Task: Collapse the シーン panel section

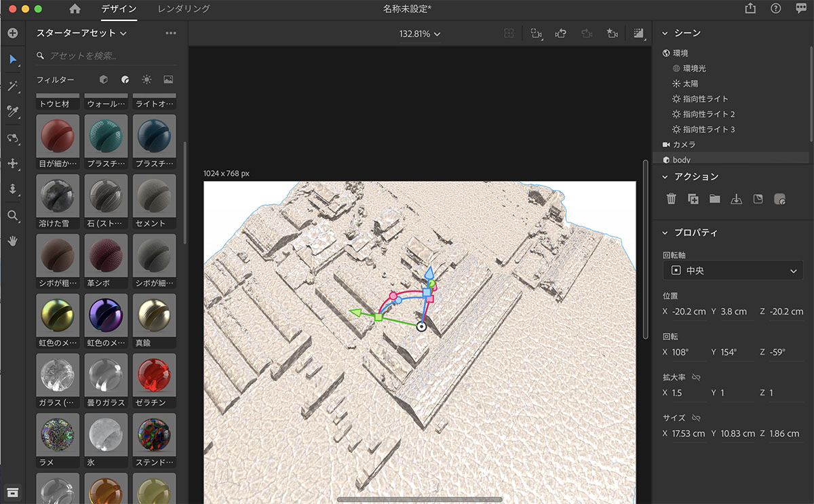Action: coord(665,33)
